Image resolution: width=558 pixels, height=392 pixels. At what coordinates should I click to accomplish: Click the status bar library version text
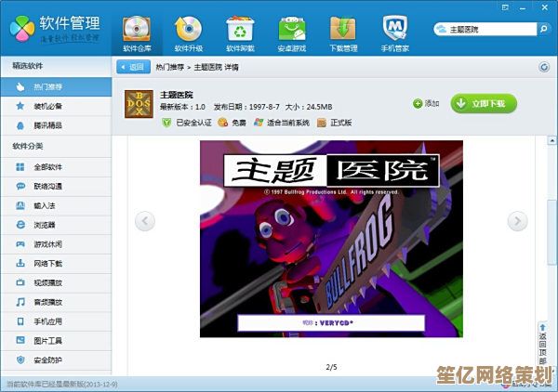[62, 384]
